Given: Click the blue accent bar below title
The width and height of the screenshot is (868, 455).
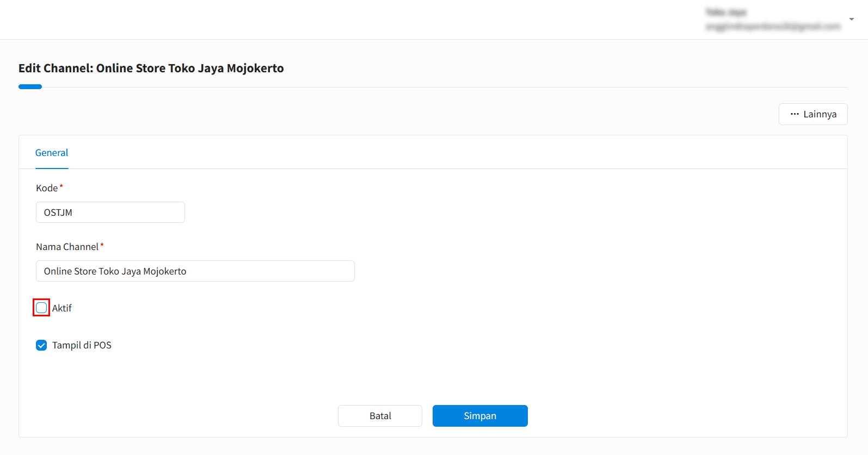Looking at the screenshot, I should point(30,86).
